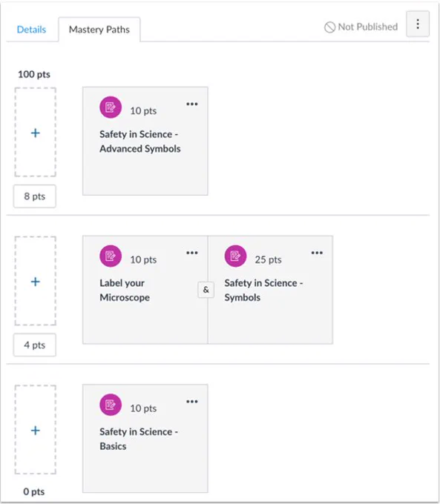Open options menu for Label your Microscope
Image resolution: width=440 pixels, height=504 pixels.
(192, 253)
